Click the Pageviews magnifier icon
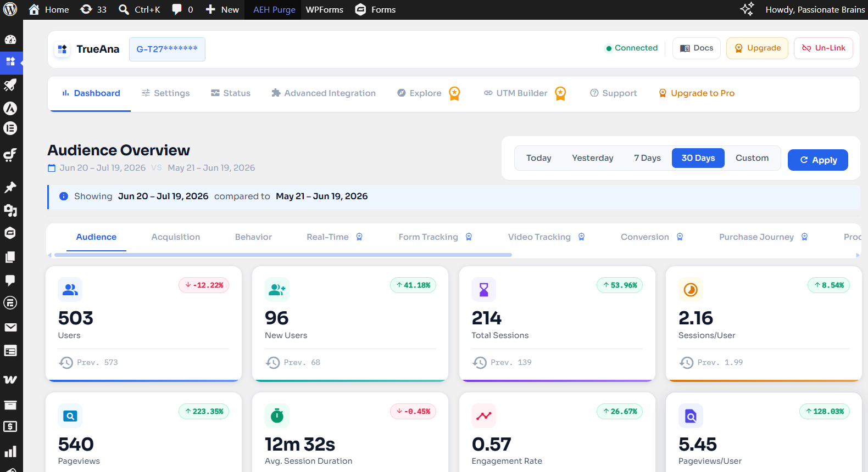Screen dimensions: 868x472 tap(70, 416)
